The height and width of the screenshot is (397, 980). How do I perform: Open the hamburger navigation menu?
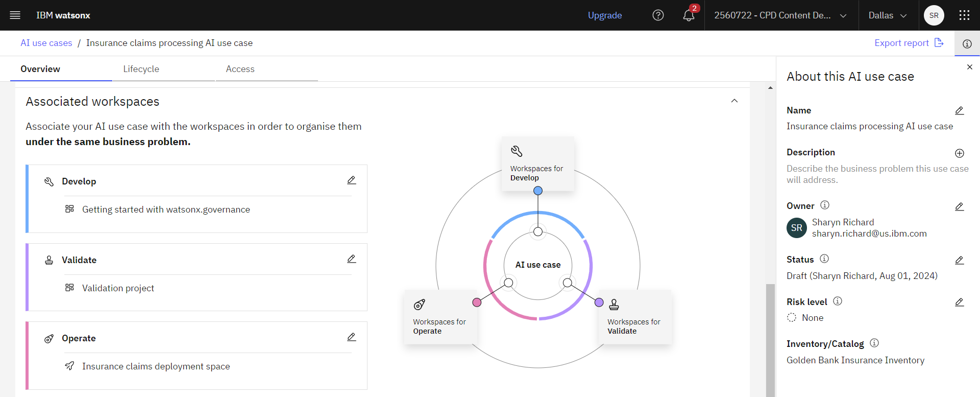(15, 15)
